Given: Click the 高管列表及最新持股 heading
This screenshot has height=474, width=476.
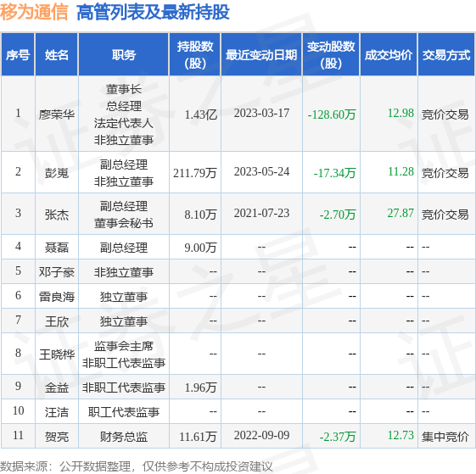Looking at the screenshot, I should pyautogui.click(x=154, y=12).
